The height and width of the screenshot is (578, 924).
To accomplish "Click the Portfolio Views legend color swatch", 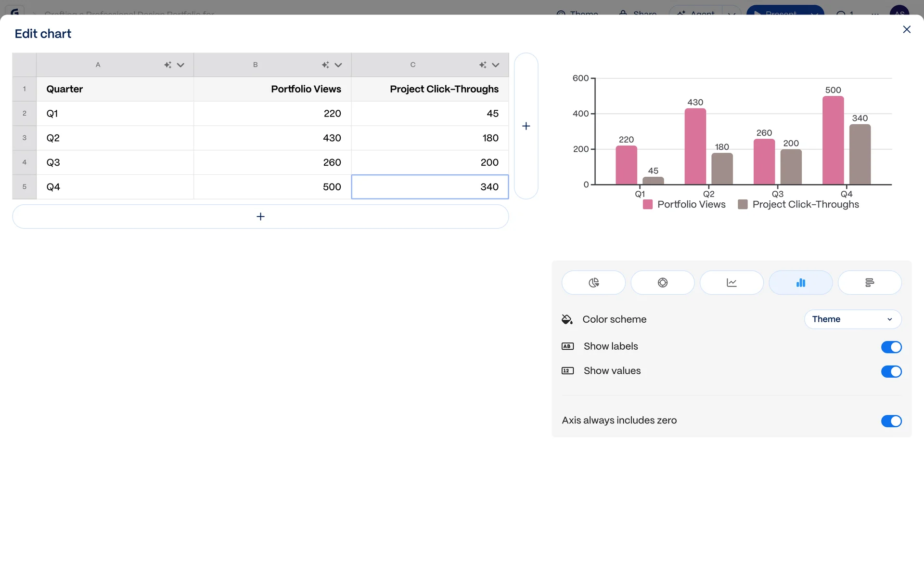I will tap(648, 205).
